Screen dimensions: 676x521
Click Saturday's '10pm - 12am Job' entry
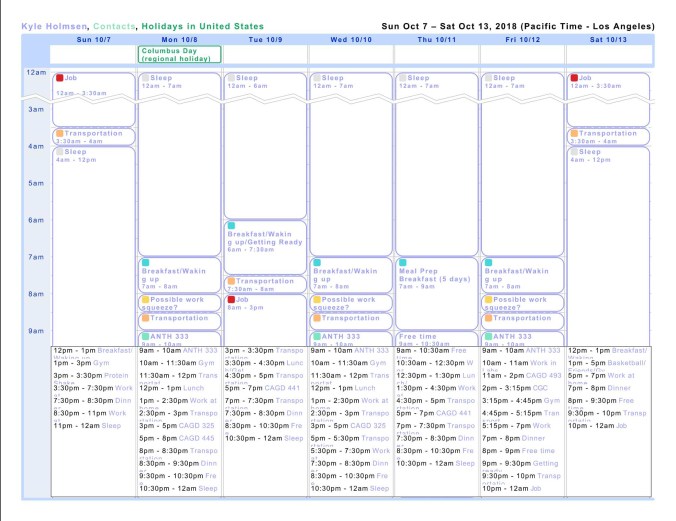(x=598, y=426)
